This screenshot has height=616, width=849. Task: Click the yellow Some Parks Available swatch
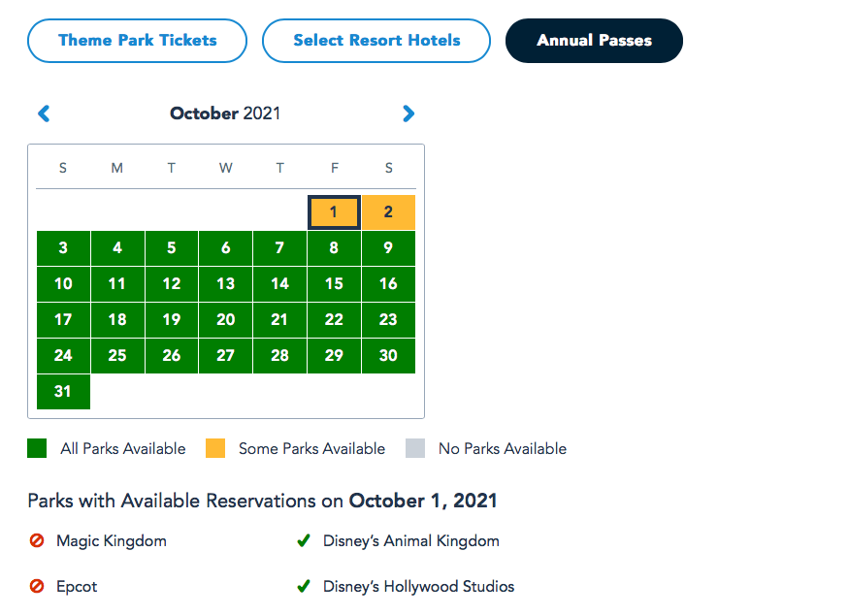tap(215, 448)
